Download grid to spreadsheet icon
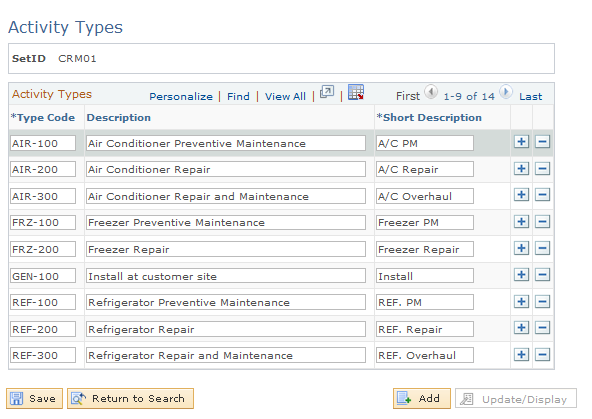592x419 pixels. [356, 92]
